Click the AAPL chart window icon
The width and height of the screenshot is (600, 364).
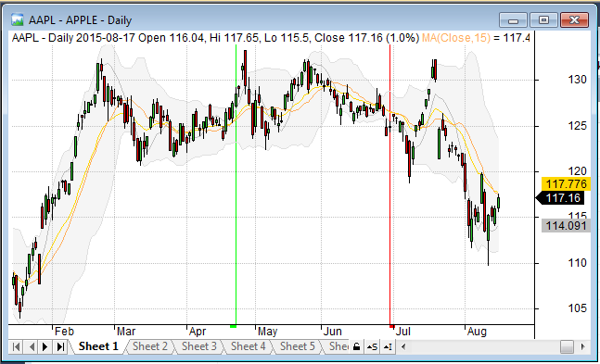(18, 19)
